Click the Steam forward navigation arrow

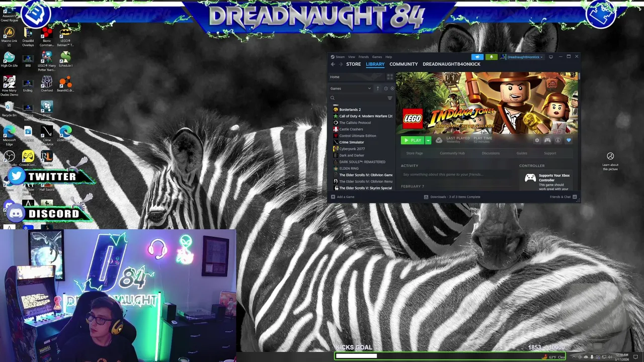(341, 64)
